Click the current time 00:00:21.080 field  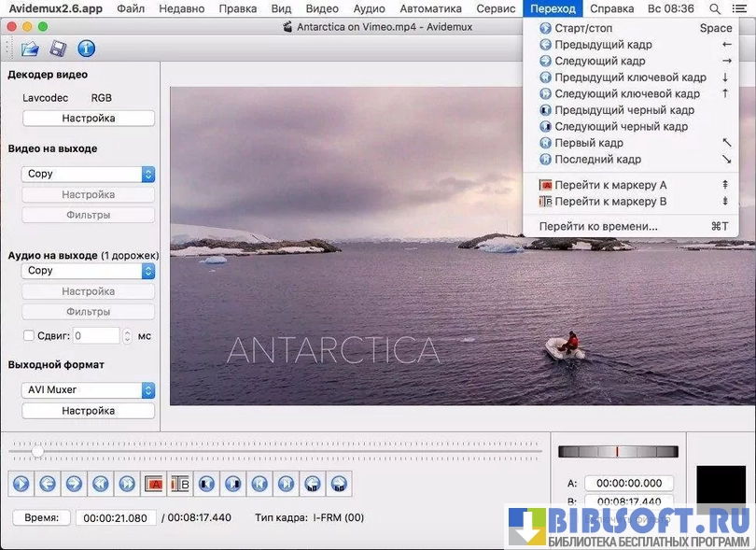click(116, 517)
